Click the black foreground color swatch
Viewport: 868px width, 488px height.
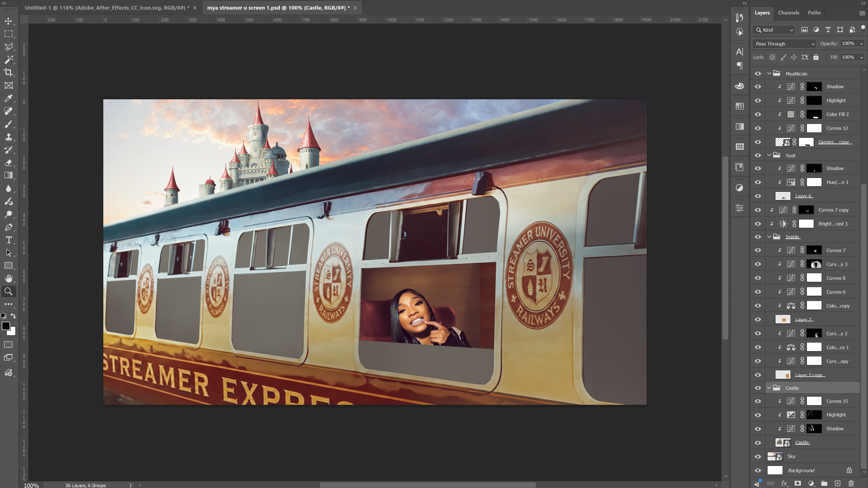tap(6, 326)
